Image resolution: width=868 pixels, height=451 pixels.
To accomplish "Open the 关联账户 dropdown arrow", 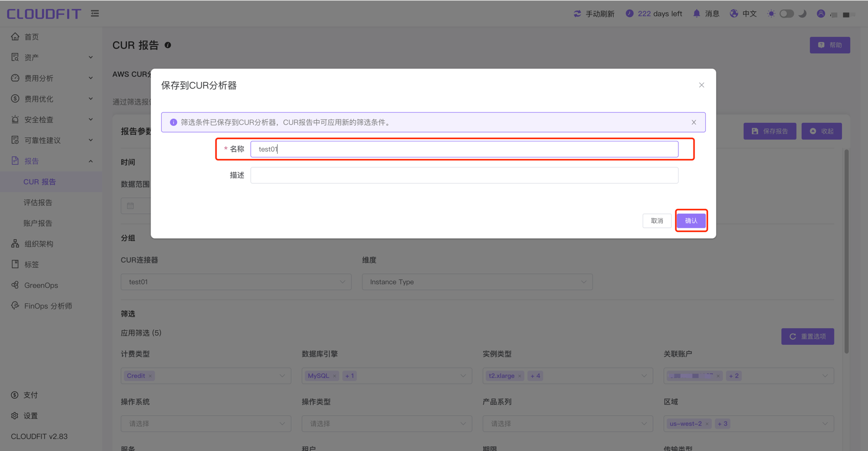I will click(x=825, y=376).
